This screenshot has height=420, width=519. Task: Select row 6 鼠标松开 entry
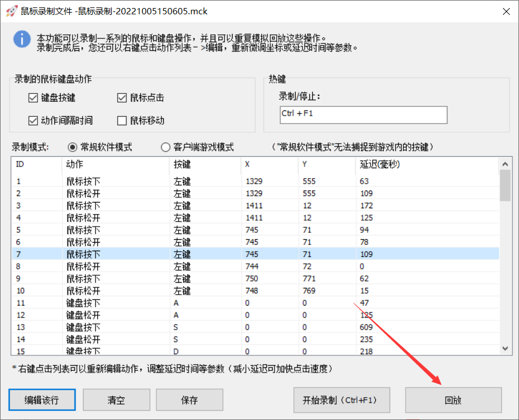click(255, 242)
